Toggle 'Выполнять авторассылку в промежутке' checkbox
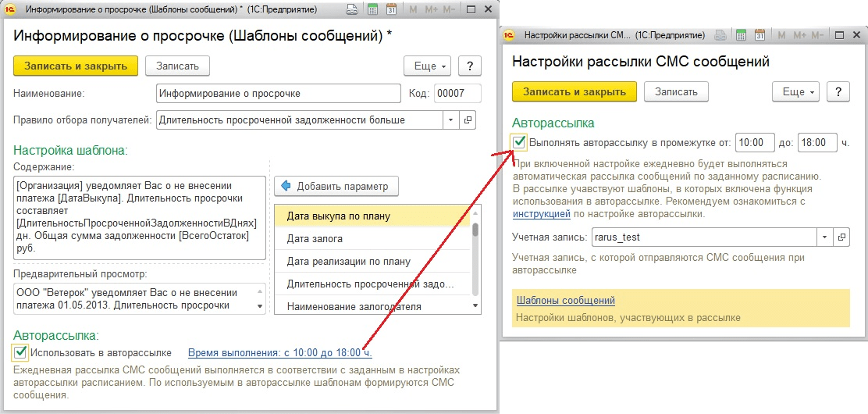 (519, 142)
